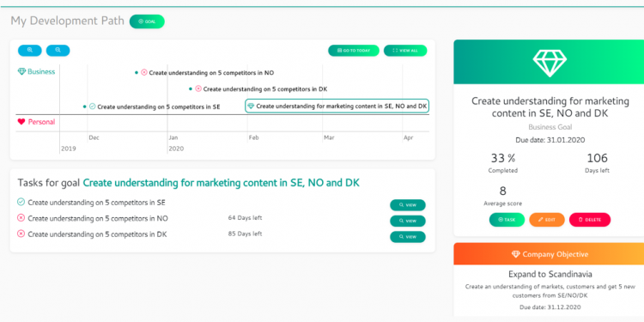Zoom in on the timeline
The image size is (644, 322).
[x=30, y=50]
